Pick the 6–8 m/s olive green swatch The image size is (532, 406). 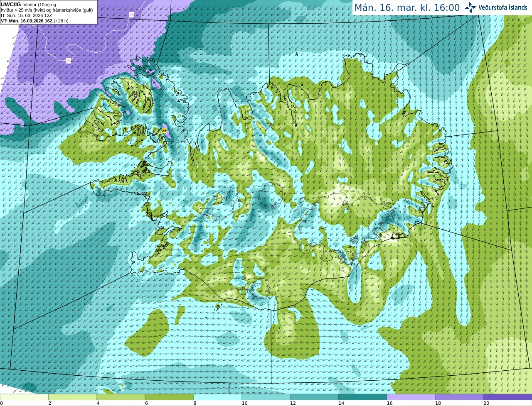[169, 397]
